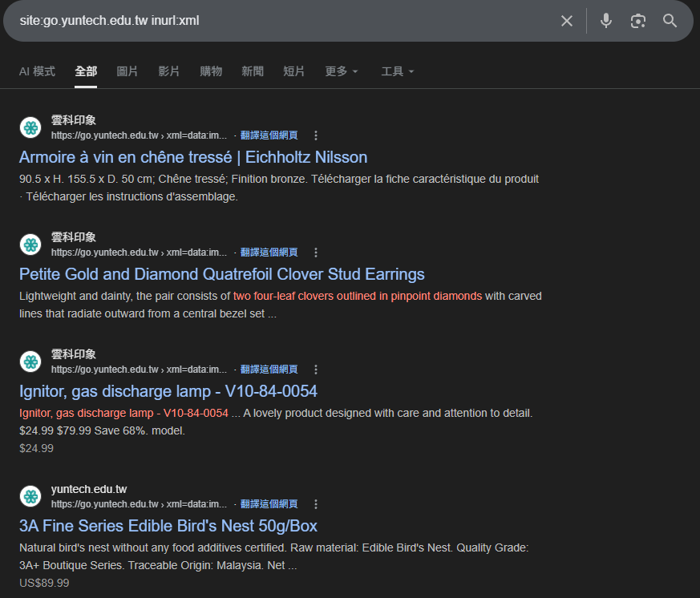Click 雲科印象 site name above Earrings result
This screenshot has width=700, height=598.
click(x=74, y=237)
